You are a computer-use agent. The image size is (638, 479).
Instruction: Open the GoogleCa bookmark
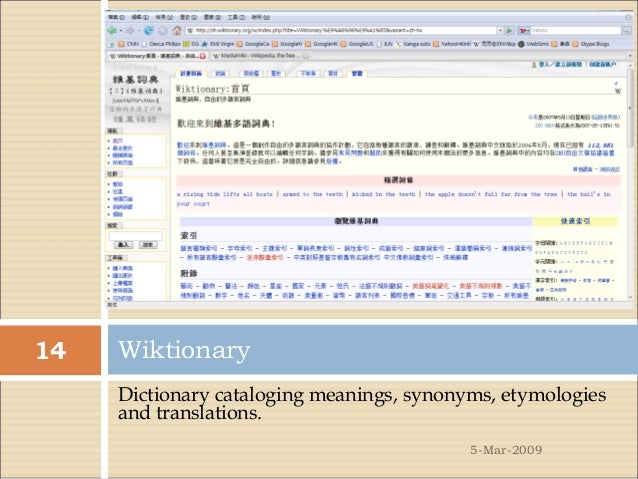(253, 44)
